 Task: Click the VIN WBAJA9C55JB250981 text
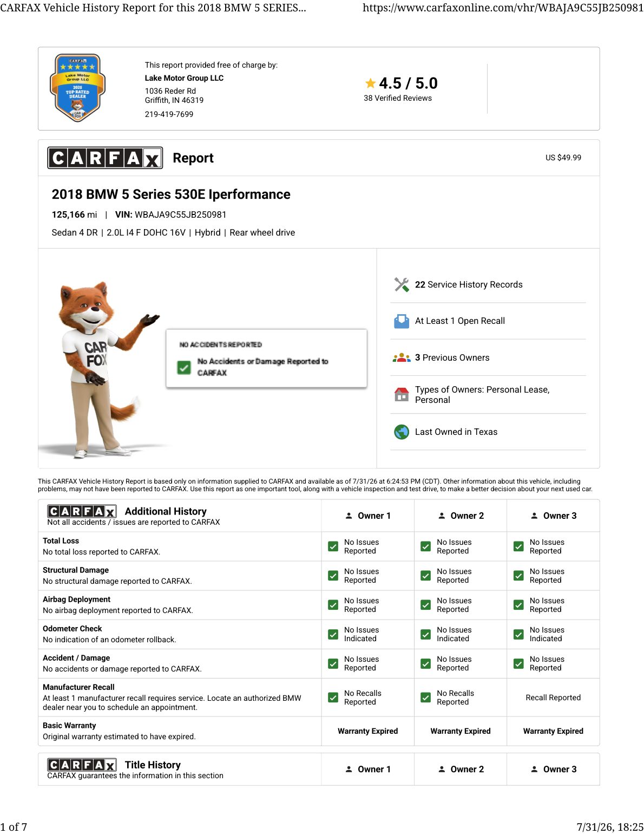(x=171, y=215)
